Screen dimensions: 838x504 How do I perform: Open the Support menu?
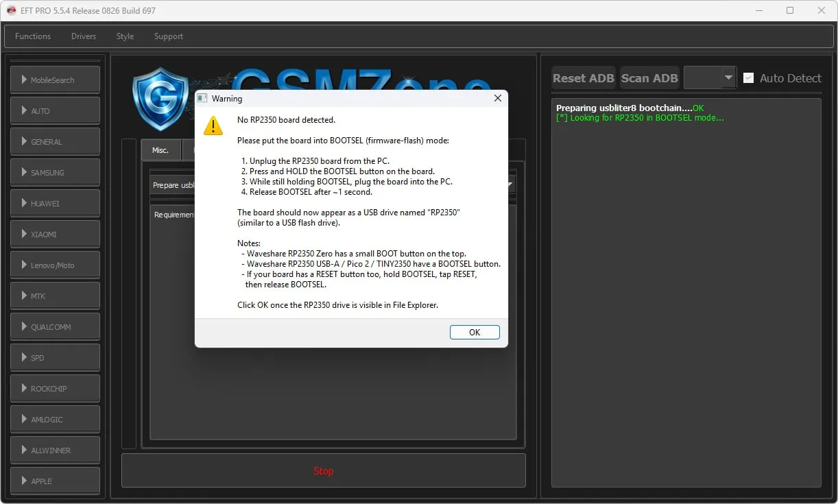(169, 36)
